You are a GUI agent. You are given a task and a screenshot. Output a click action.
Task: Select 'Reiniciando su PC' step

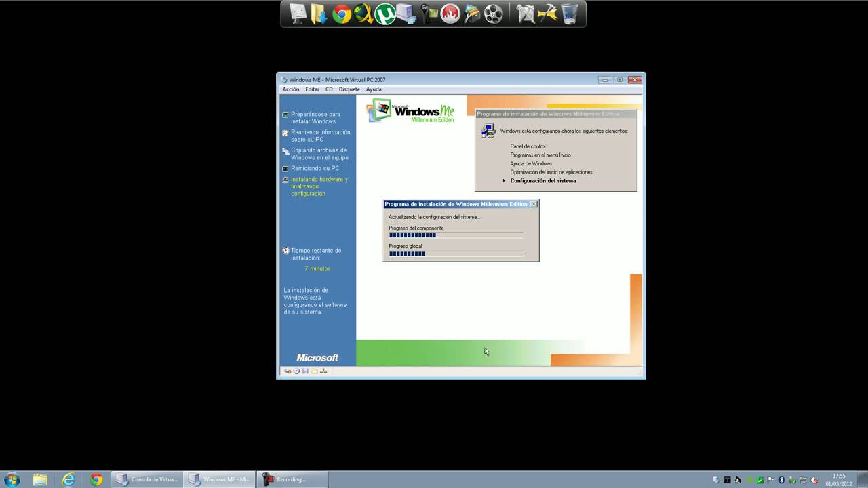tap(315, 168)
